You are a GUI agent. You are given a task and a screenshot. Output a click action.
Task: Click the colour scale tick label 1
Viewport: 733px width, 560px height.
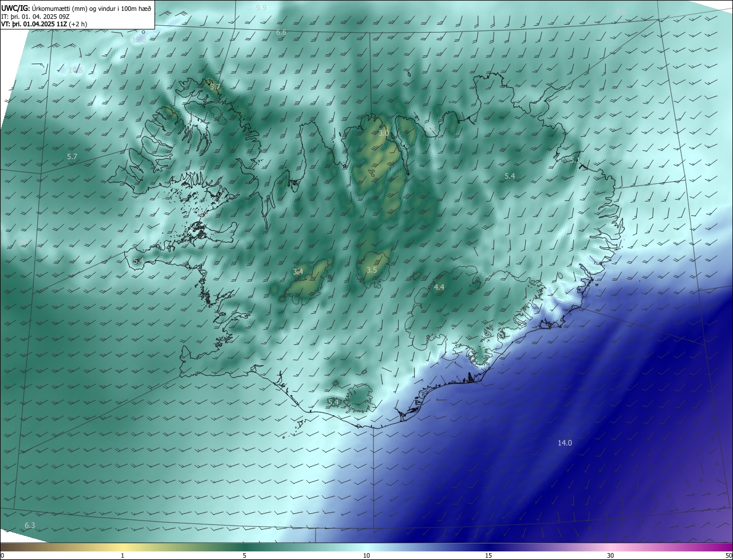pyautogui.click(x=123, y=555)
